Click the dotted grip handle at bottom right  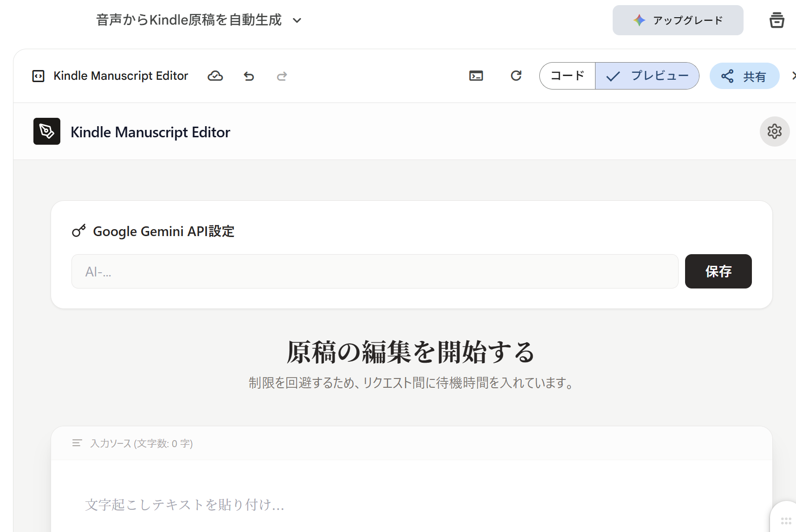click(x=786, y=521)
